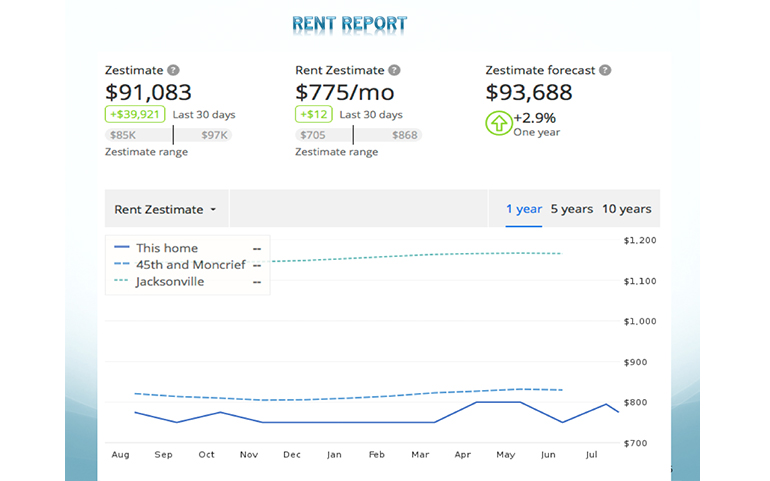Image resolution: width=770 pixels, height=481 pixels.
Task: Switch to the 1 year tab
Action: point(523,209)
